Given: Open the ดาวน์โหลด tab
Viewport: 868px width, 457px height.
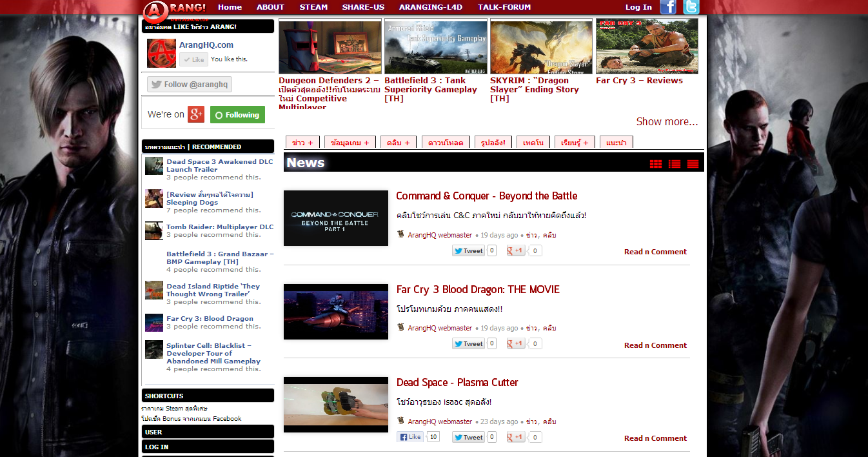Looking at the screenshot, I should pyautogui.click(x=446, y=143).
